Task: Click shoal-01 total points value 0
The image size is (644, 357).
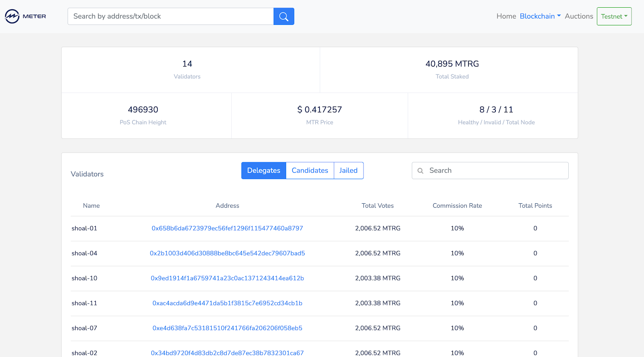Action: point(535,228)
